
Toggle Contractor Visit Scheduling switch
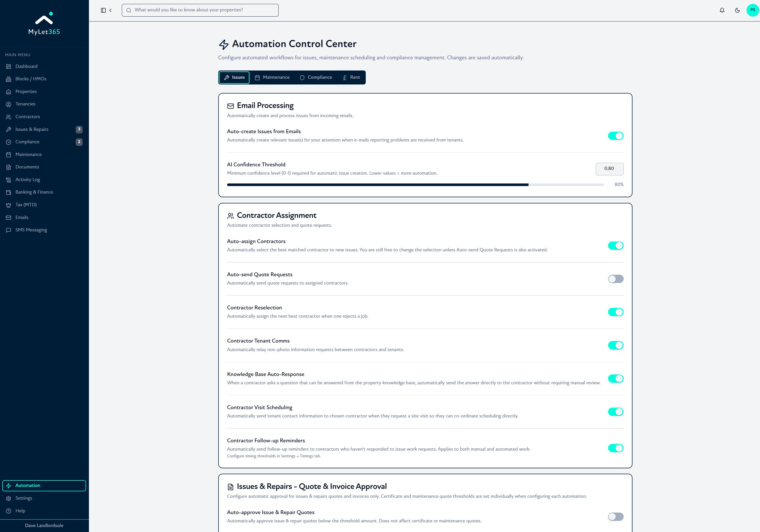616,412
